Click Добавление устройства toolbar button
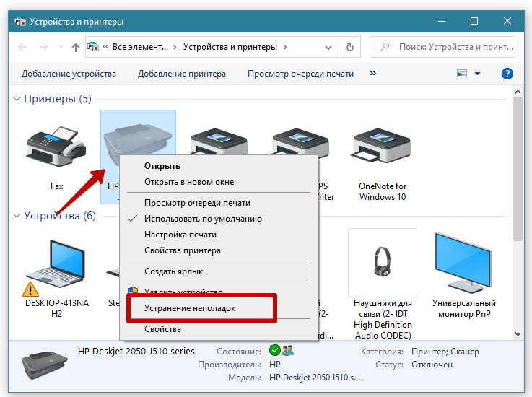Screen dimensions: 532x397 tap(69, 74)
